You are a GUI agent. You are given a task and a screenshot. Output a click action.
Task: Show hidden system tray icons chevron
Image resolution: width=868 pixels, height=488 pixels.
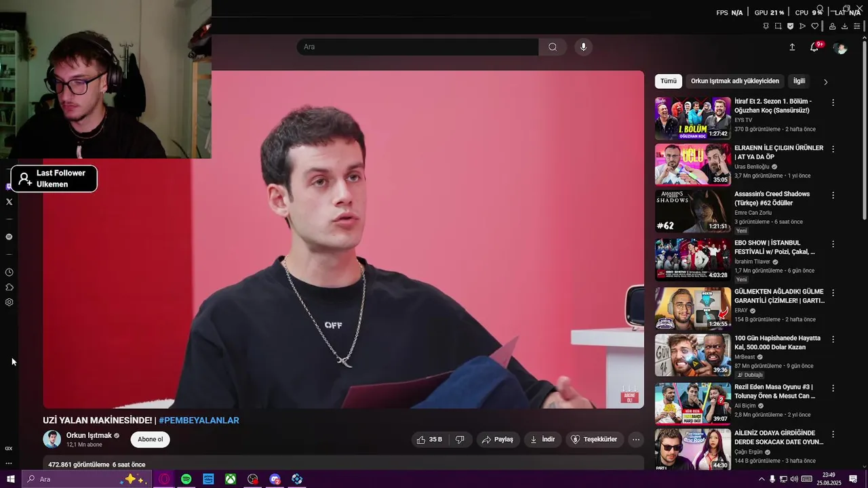(x=762, y=479)
